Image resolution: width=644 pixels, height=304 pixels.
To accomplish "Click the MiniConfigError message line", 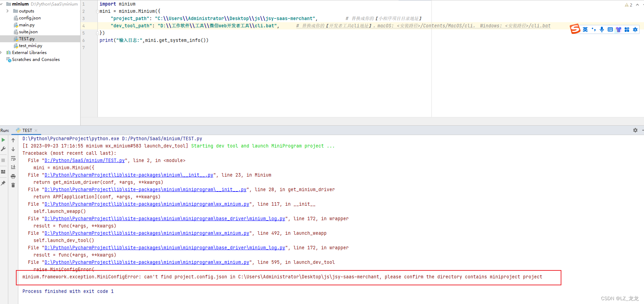I will click(x=282, y=277).
